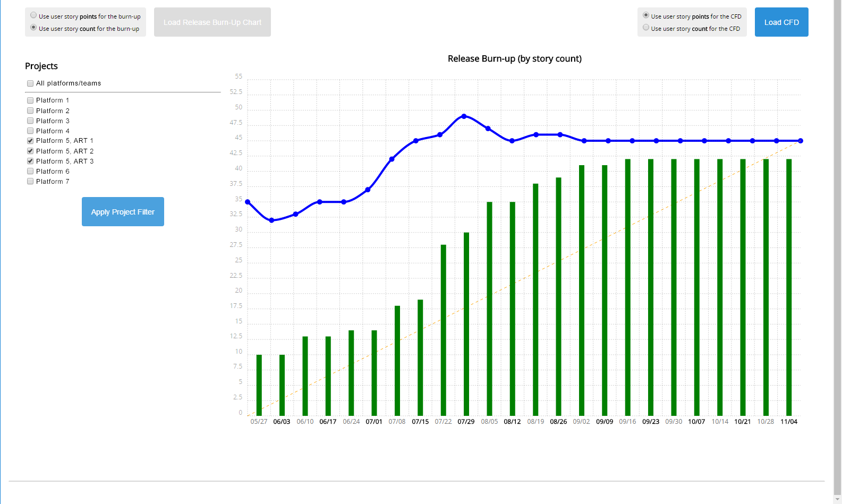Check the All platforms/teams checkbox
Screen dimensions: 842x504
click(30, 83)
